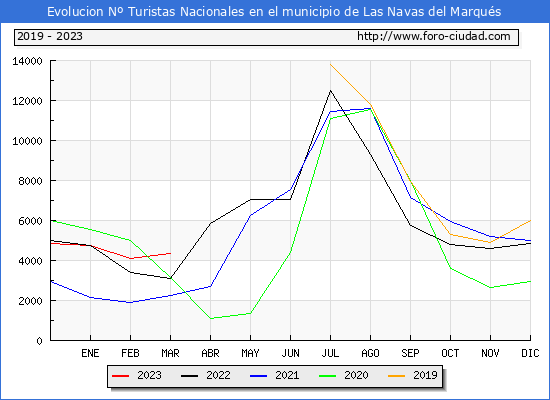Screen dimensions: 550x400
Task: Click the JUN month axis label
Action: [x=290, y=353]
